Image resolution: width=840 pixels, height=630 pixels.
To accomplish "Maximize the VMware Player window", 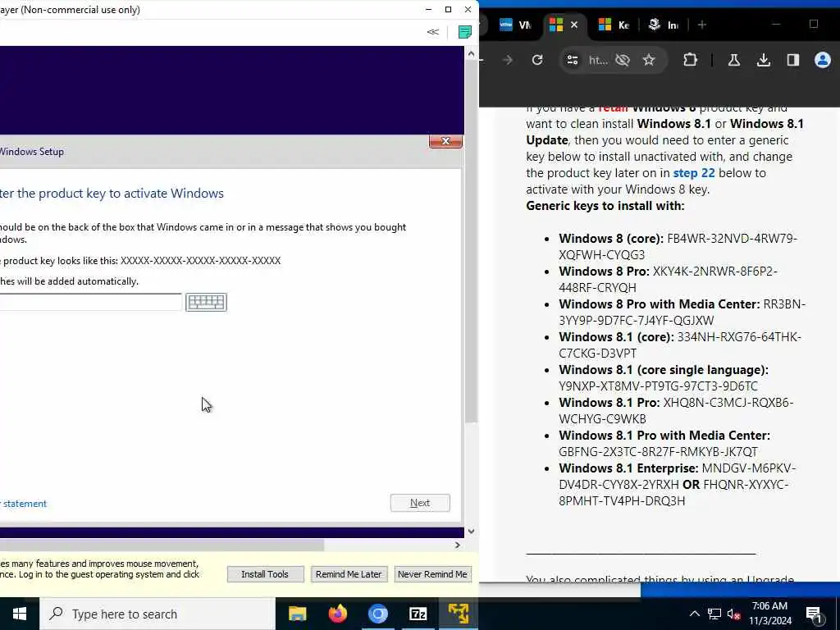I will coord(449,9).
